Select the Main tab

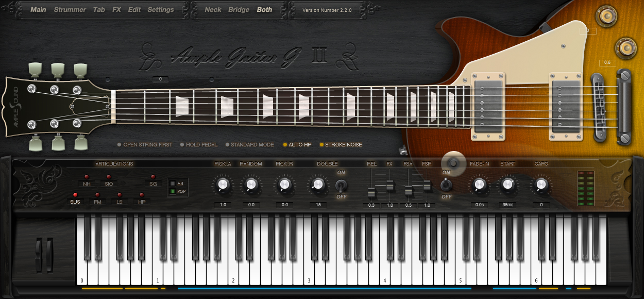[38, 9]
